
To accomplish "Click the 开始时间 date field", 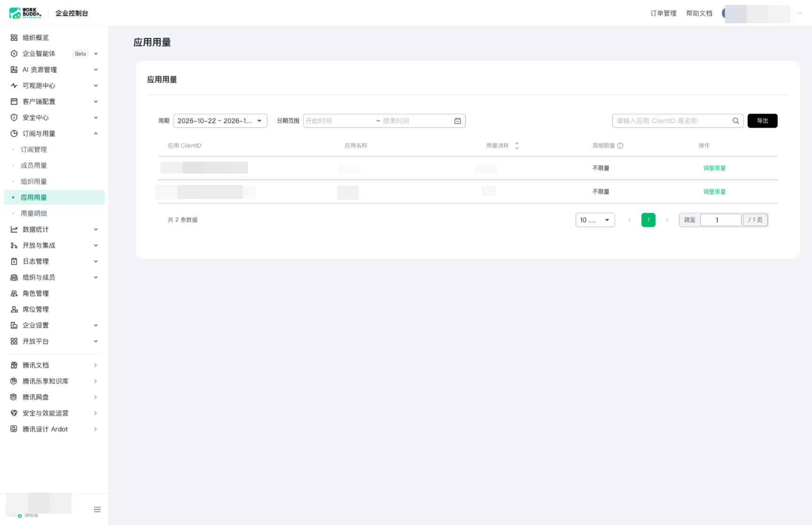I will tap(338, 121).
